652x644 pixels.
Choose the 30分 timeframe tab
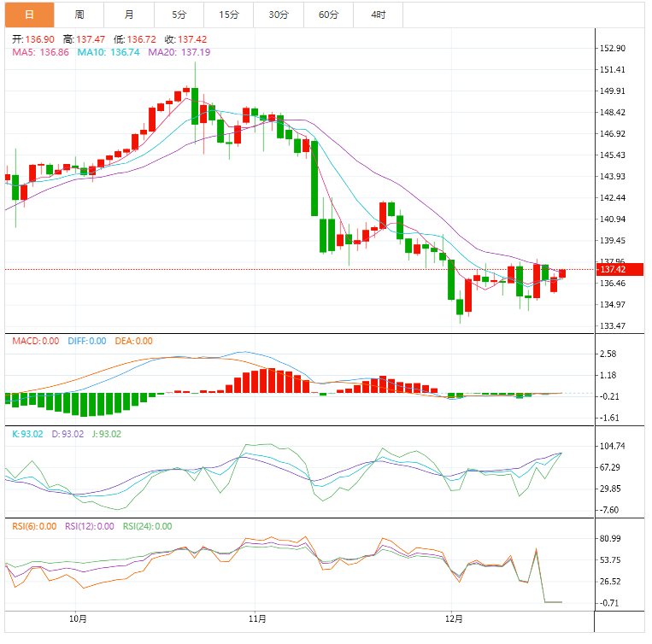pos(279,15)
